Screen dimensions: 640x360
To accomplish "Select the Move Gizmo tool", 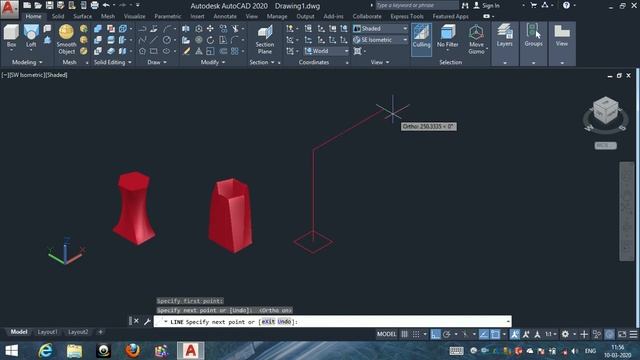I will tap(476, 39).
